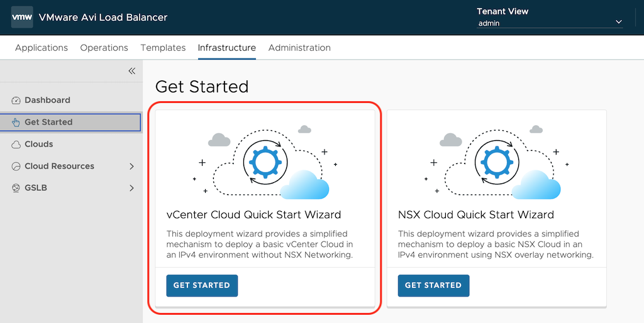
Task: Click the vCenter Cloud Quick Start Wizard title
Action: (x=254, y=215)
